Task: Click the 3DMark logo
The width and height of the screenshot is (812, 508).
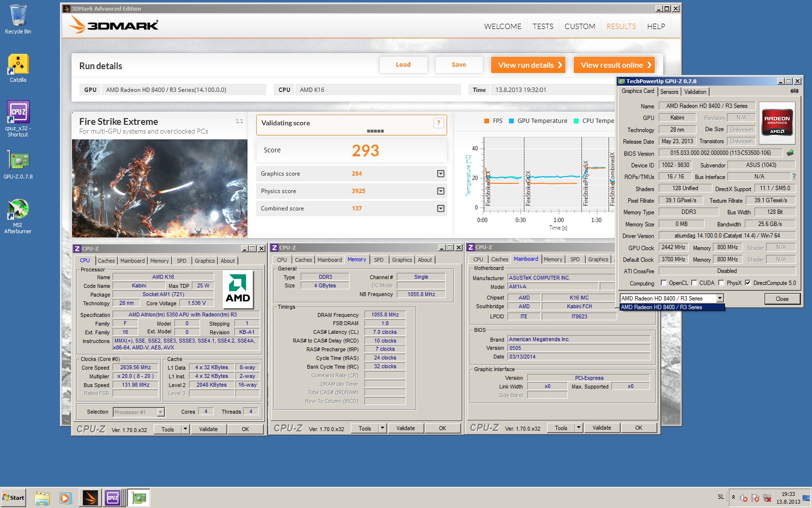Action: click(114, 25)
